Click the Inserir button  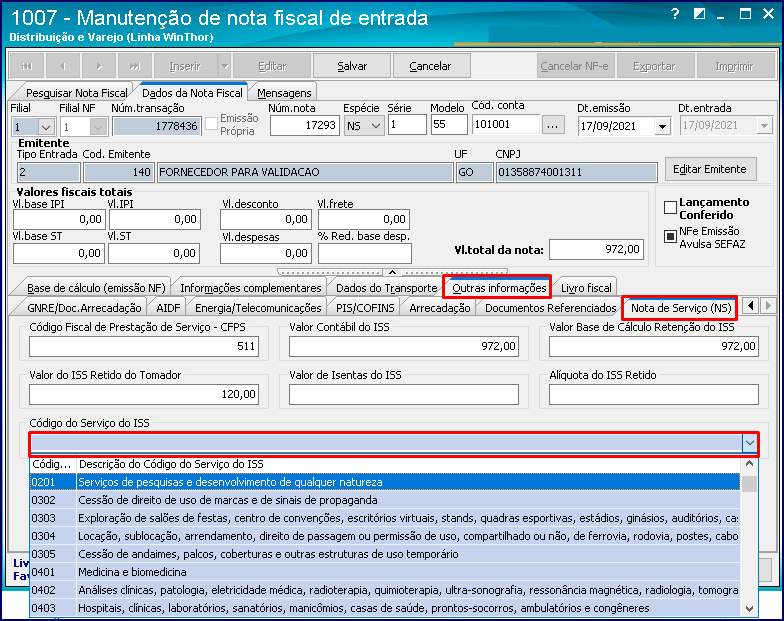[184, 66]
